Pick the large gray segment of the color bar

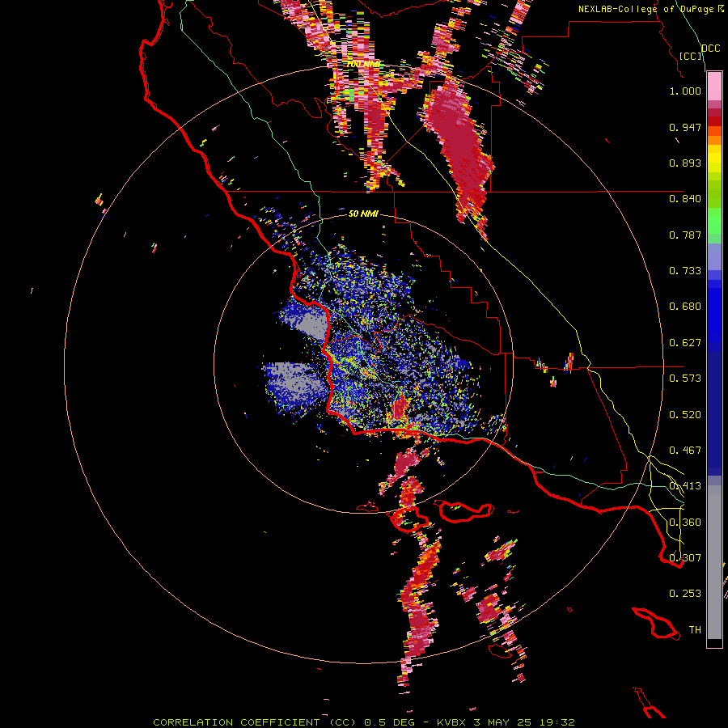pyautogui.click(x=714, y=562)
